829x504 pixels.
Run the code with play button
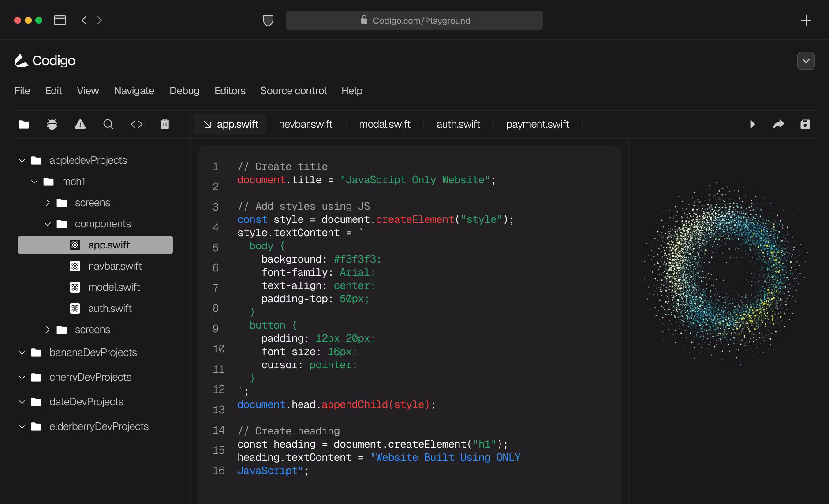752,124
